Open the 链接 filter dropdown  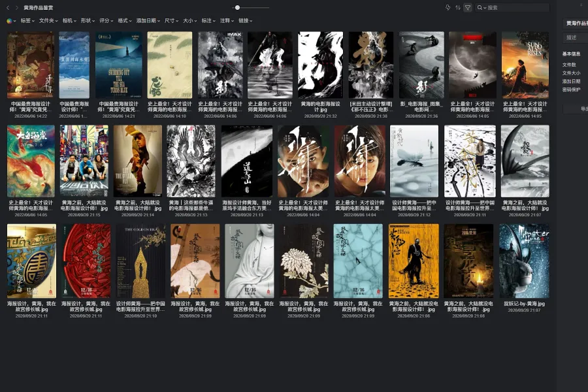point(245,21)
